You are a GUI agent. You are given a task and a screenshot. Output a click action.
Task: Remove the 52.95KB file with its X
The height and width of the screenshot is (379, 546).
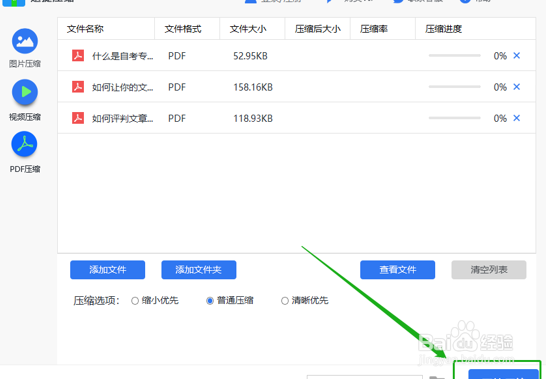[517, 55]
